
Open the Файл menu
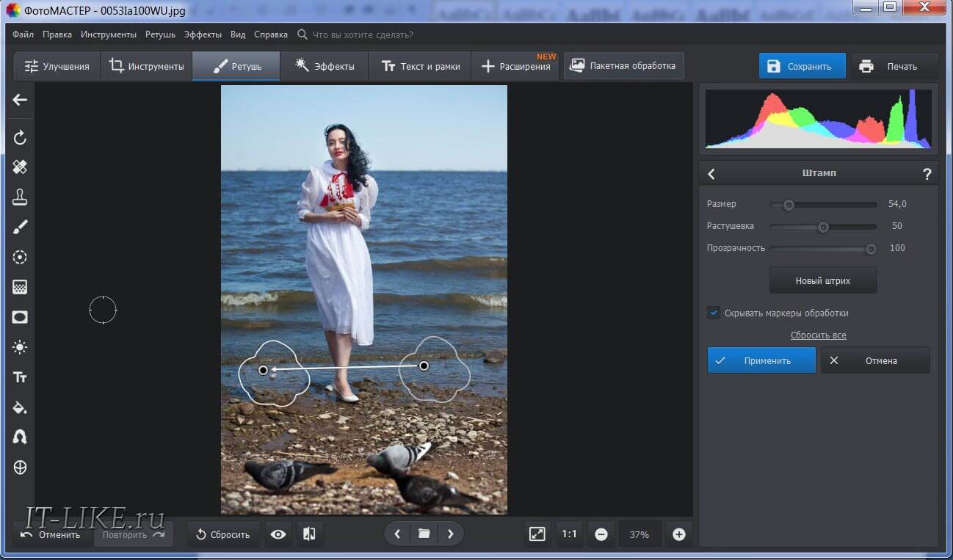point(23,34)
